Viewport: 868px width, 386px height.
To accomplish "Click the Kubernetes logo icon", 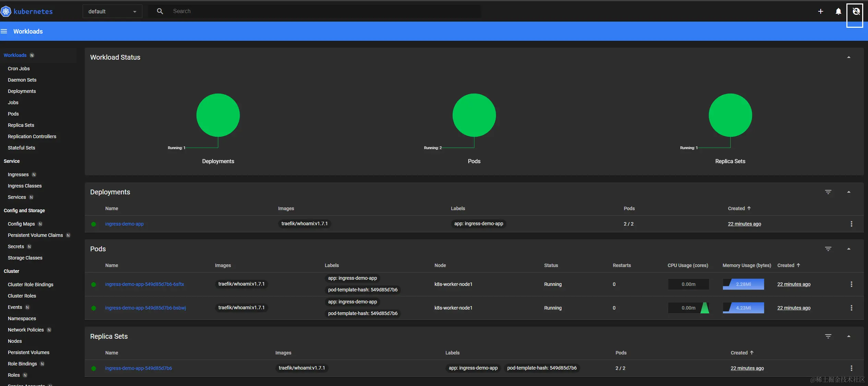I will point(6,11).
